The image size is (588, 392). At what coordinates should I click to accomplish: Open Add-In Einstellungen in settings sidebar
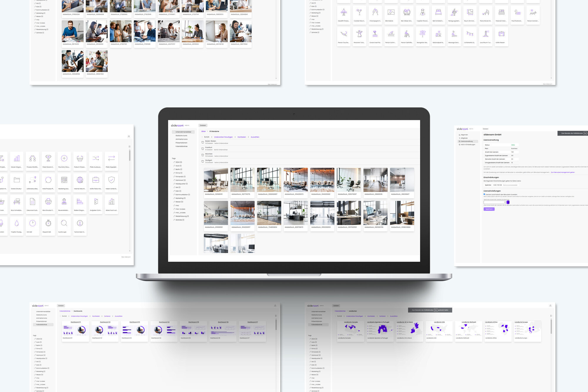[x=467, y=144]
